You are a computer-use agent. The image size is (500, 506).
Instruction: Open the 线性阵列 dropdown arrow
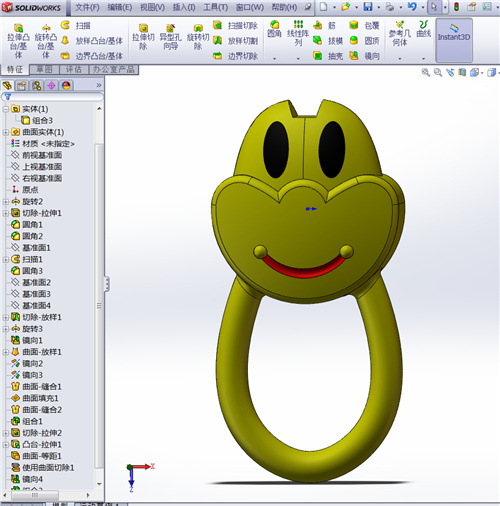pyautogui.click(x=298, y=59)
